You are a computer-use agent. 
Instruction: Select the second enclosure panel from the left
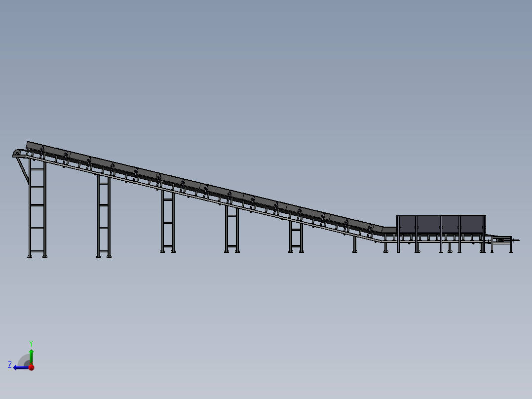pyautogui.click(x=428, y=224)
